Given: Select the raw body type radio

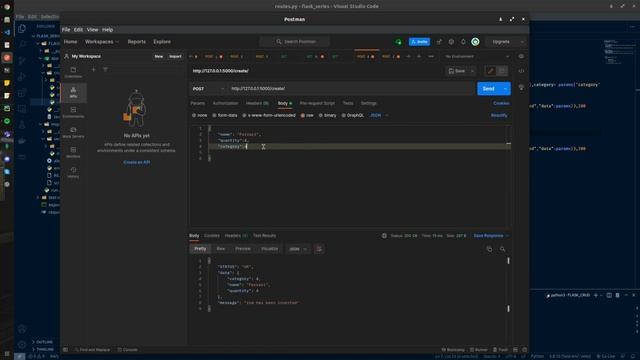Looking at the screenshot, I should [303, 116].
